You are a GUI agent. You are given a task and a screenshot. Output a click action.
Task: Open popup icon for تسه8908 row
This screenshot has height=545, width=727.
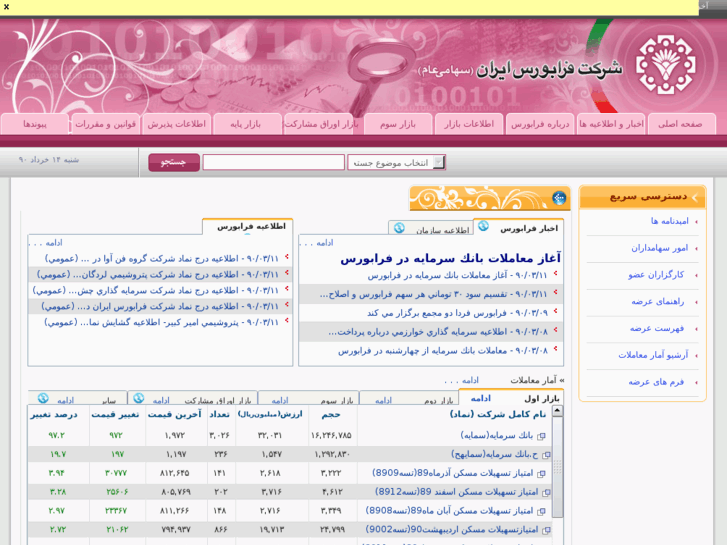[541, 512]
